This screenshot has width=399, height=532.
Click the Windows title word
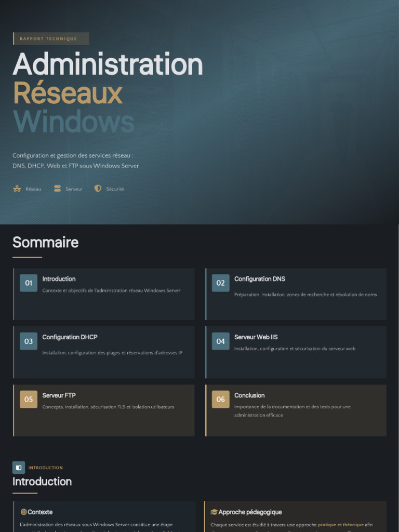tap(74, 122)
